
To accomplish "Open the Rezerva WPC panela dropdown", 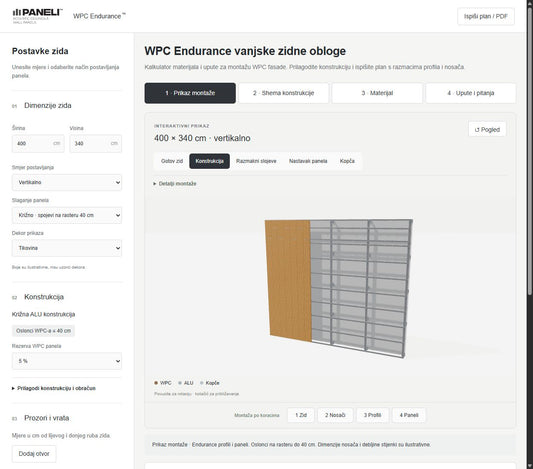I will [x=67, y=361].
